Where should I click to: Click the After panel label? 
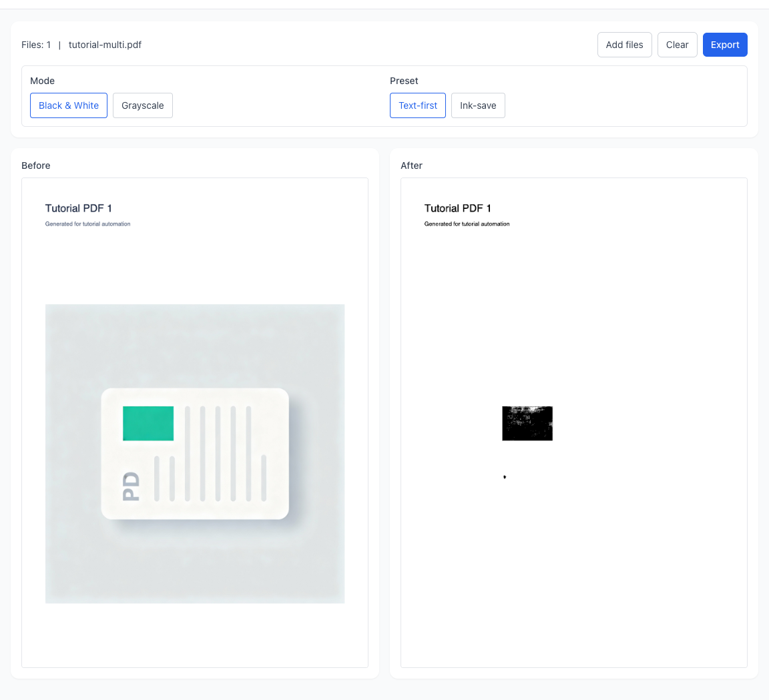[x=411, y=165]
